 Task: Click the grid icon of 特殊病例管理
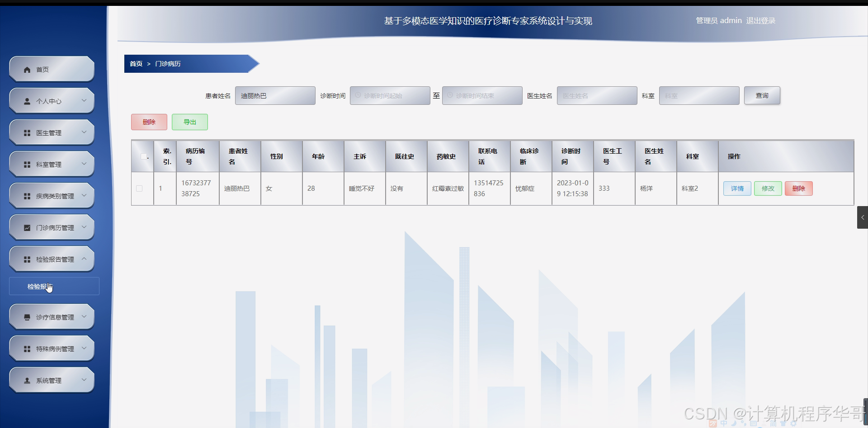click(x=27, y=349)
